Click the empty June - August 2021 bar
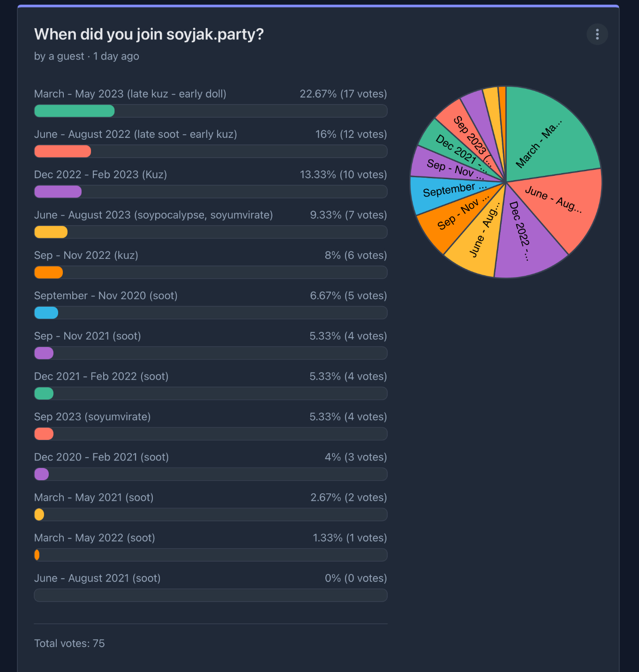The image size is (639, 672). point(210,595)
